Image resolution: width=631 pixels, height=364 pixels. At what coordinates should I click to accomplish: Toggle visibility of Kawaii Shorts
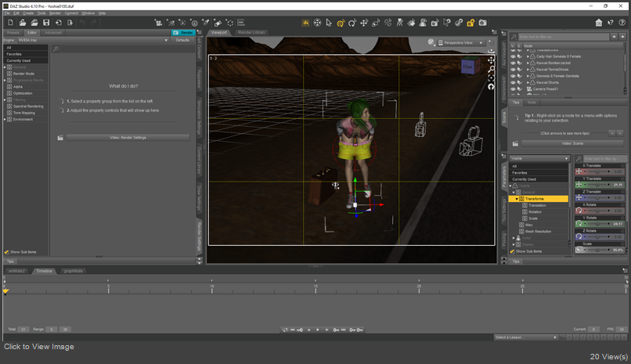click(513, 82)
